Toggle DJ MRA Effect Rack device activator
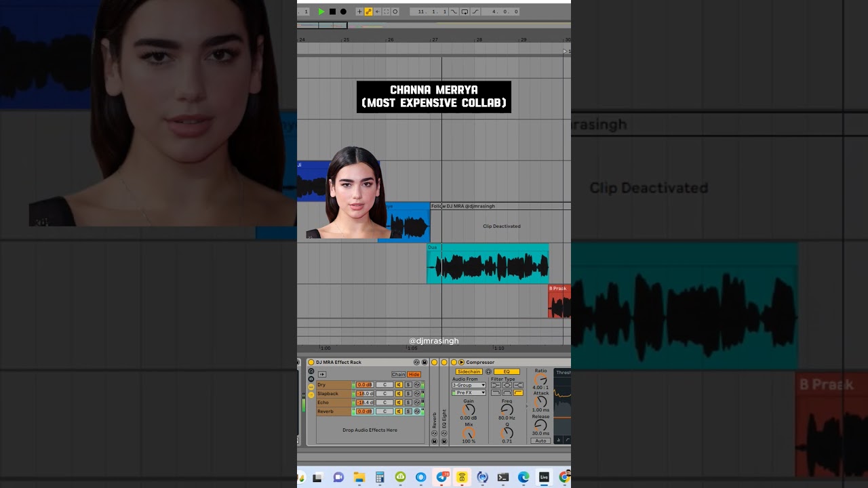This screenshot has width=868, height=488. point(311,362)
